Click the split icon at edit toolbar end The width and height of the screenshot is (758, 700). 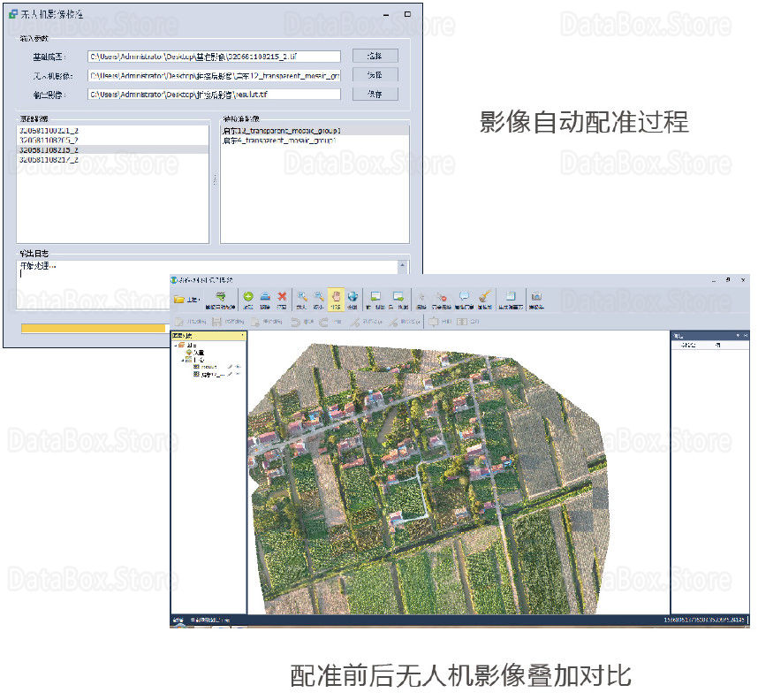pyautogui.click(x=462, y=322)
